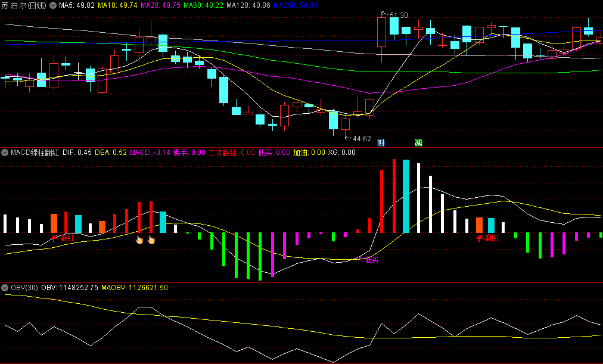Click the 低买: 0.00 value in header

point(274,153)
